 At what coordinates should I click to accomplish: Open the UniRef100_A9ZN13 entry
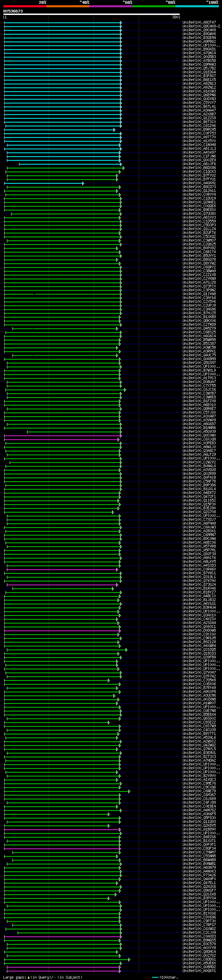199,83
